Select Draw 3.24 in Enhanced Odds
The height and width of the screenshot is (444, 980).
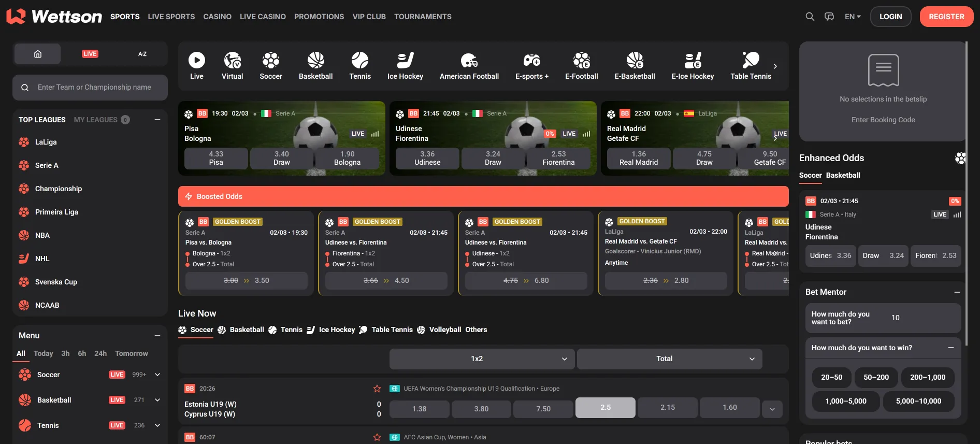[883, 255]
